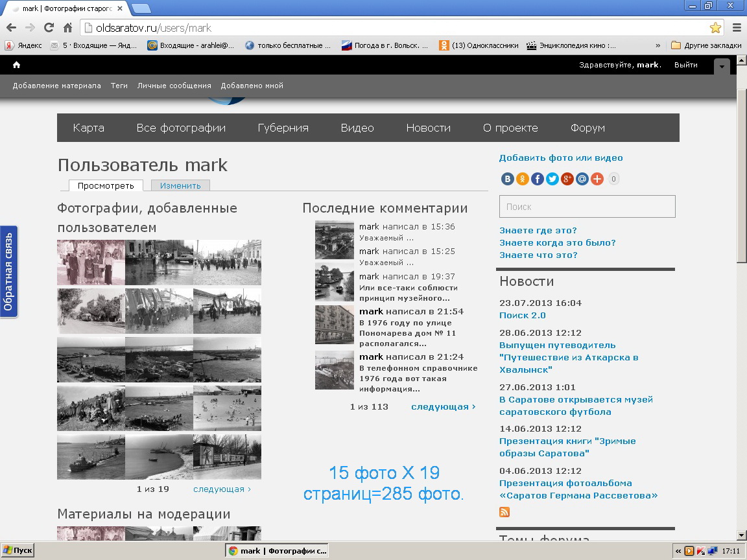Image resolution: width=747 pixels, height=560 pixels.
Task: Click the "1 из 113" comments page counter
Action: (369, 406)
